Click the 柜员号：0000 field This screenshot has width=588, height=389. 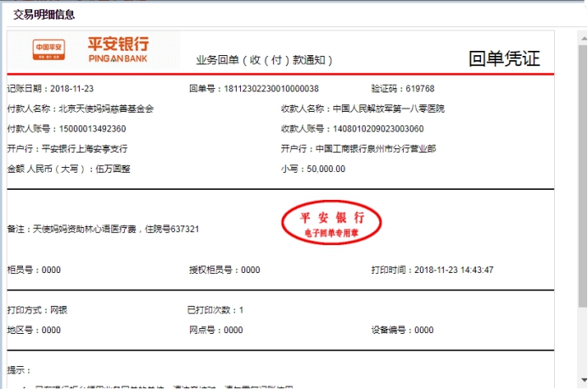pos(34,270)
